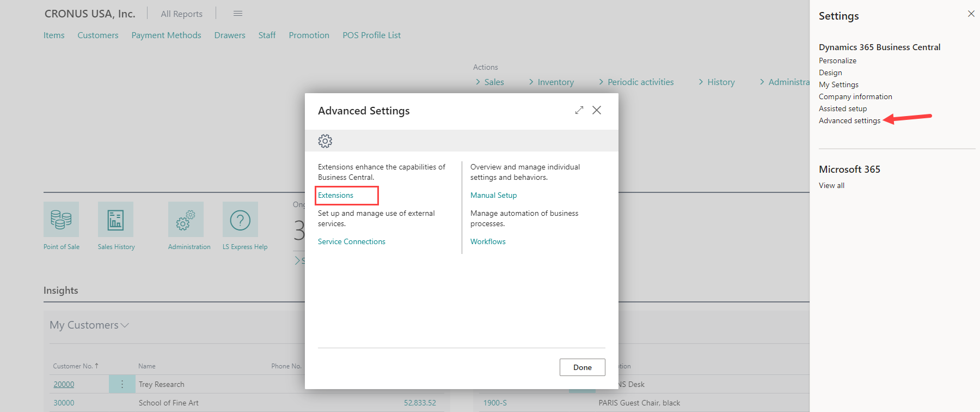This screenshot has height=412, width=980.
Task: Expand the Periodic activities group
Action: pyautogui.click(x=636, y=82)
